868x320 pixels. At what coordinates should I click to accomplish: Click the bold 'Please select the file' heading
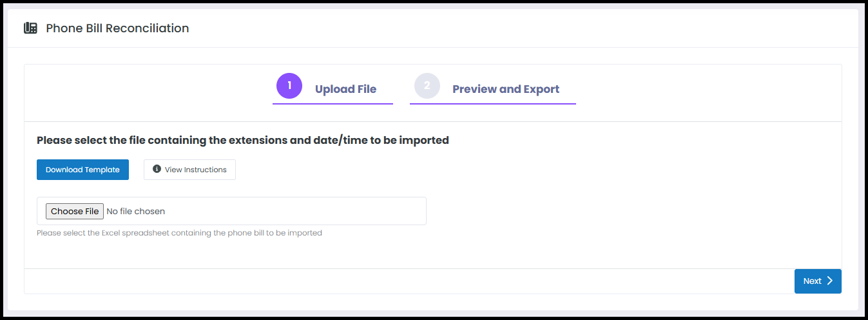pyautogui.click(x=243, y=140)
